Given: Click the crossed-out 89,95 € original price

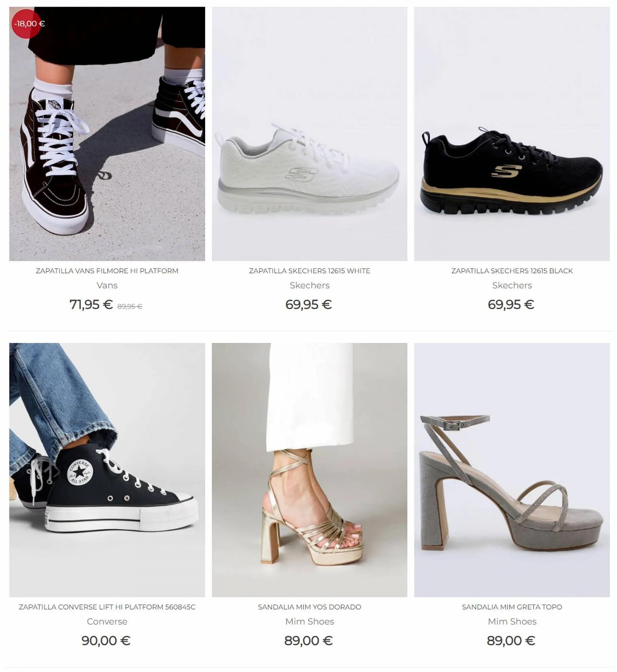Looking at the screenshot, I should pyautogui.click(x=130, y=306).
